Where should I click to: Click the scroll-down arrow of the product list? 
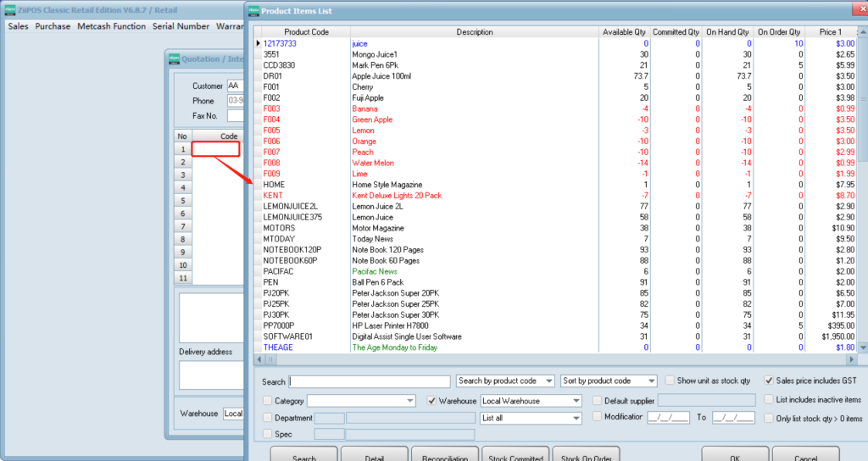point(863,347)
